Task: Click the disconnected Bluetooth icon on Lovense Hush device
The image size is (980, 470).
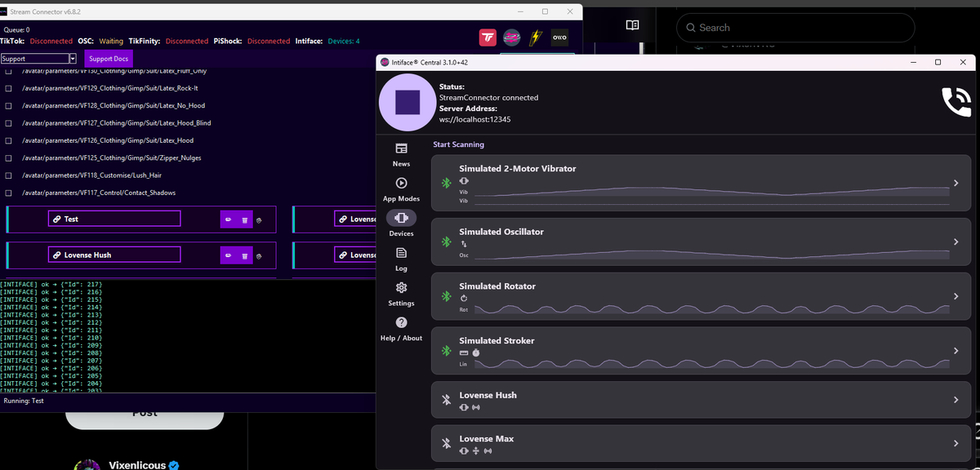Action: [x=446, y=400]
